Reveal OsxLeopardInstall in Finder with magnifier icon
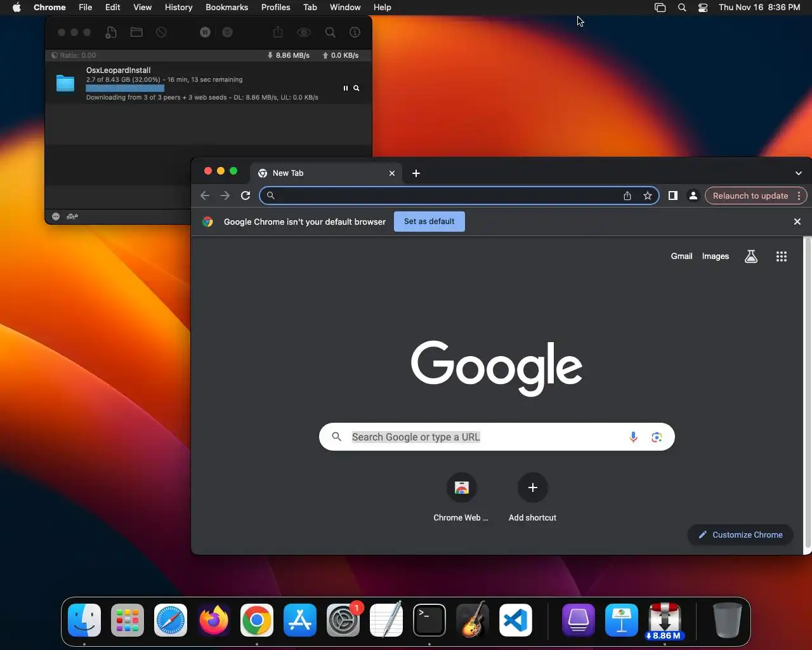 point(357,88)
